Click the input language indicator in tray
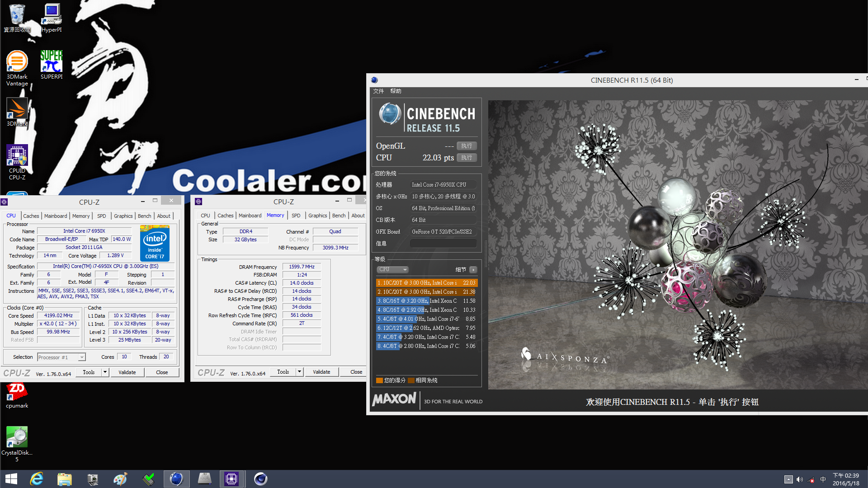The height and width of the screenshot is (488, 868). click(823, 479)
